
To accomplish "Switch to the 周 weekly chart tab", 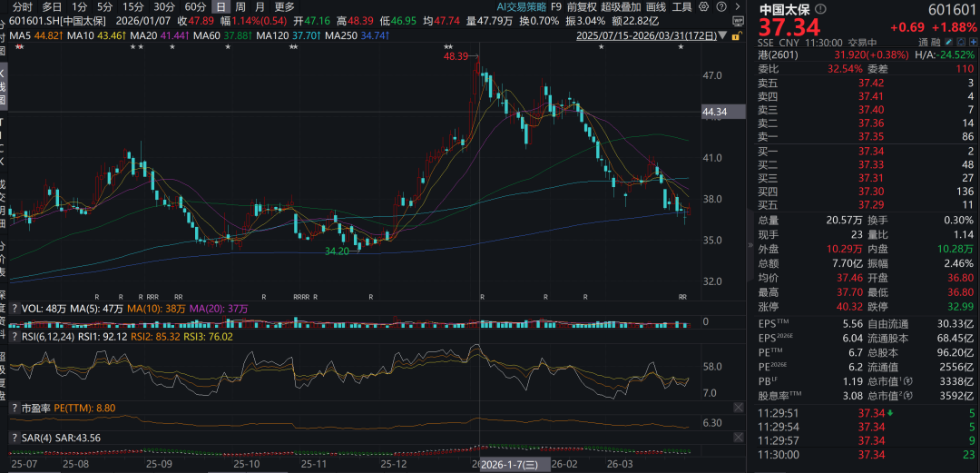I will [240, 7].
